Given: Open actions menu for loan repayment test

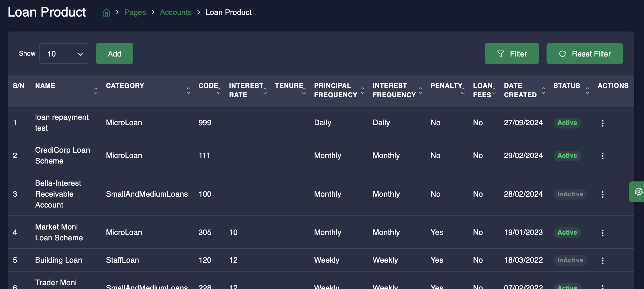Looking at the screenshot, I should click(x=602, y=123).
